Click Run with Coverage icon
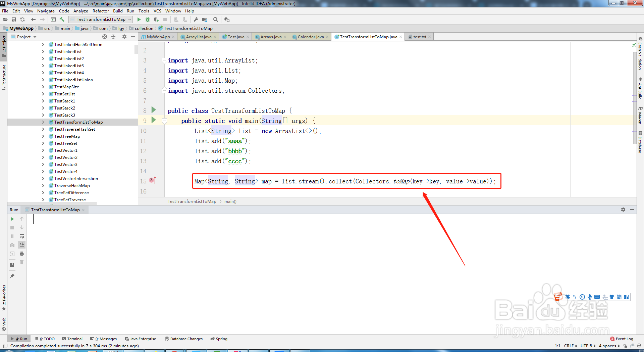This screenshot has height=352, width=644. pos(156,19)
